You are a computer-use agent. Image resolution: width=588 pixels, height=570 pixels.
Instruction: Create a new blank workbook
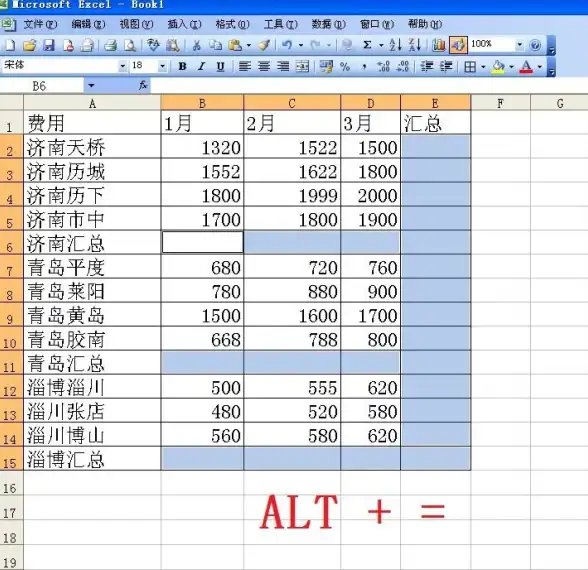click(x=10, y=46)
